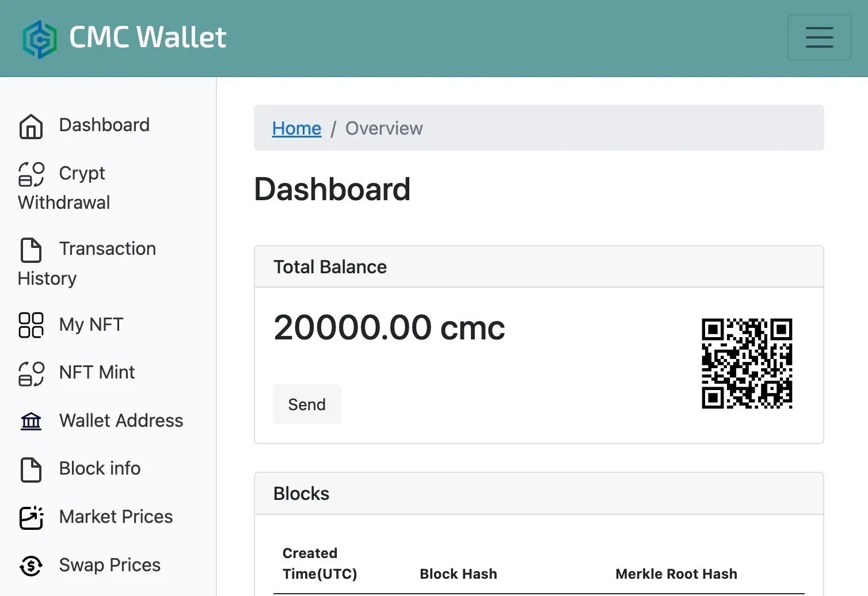Screen dimensions: 868x596
Task: Click the CMC Wallet logo icon
Action: pyautogui.click(x=39, y=39)
